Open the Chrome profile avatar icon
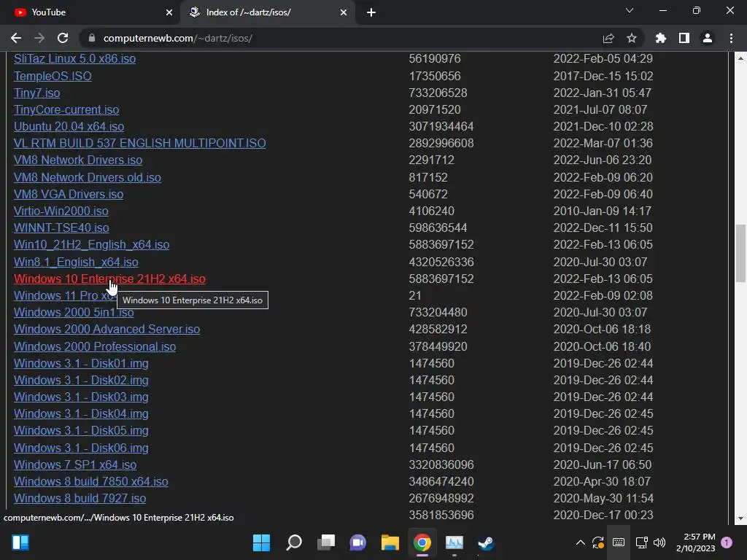747x560 pixels. (x=708, y=38)
